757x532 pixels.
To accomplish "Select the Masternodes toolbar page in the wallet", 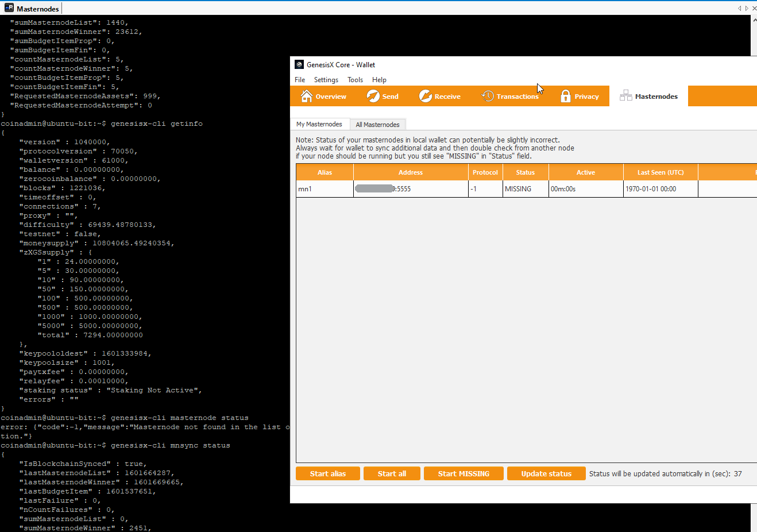I will pyautogui.click(x=649, y=97).
